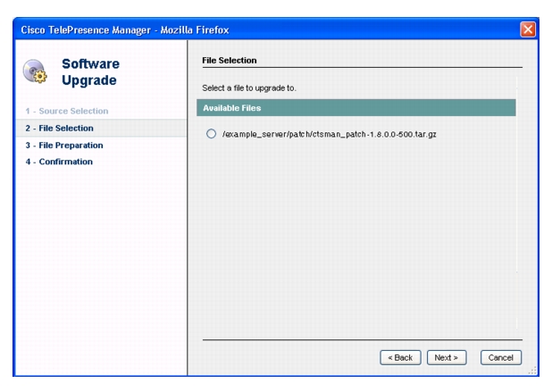Viewport: 552px width, 392px height.
Task: Select the ctsman_patch-1.8.0.0-500.tar.gz radio button
Action: [211, 134]
